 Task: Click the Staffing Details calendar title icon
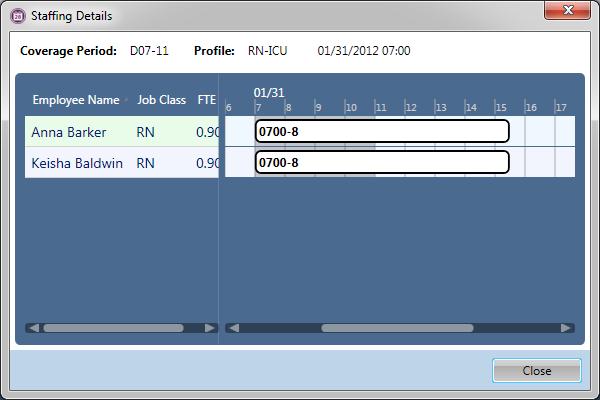click(x=17, y=16)
